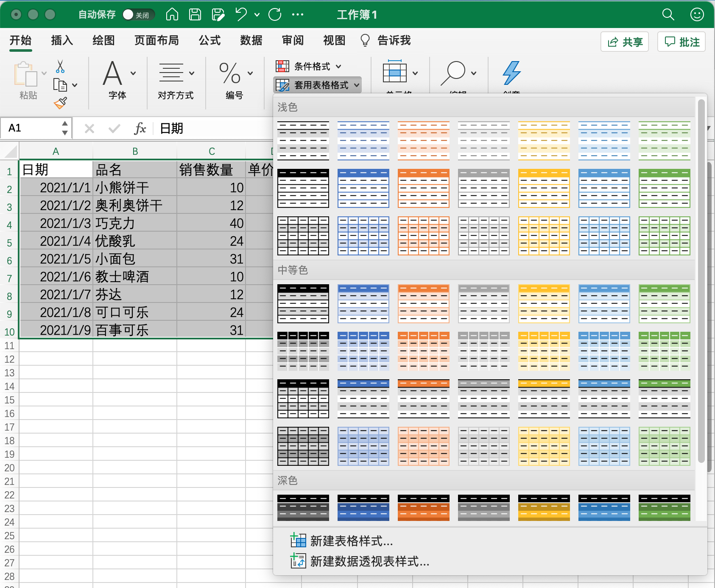This screenshot has height=588, width=715.
Task: Open the 绘图 tab
Action: coord(103,41)
